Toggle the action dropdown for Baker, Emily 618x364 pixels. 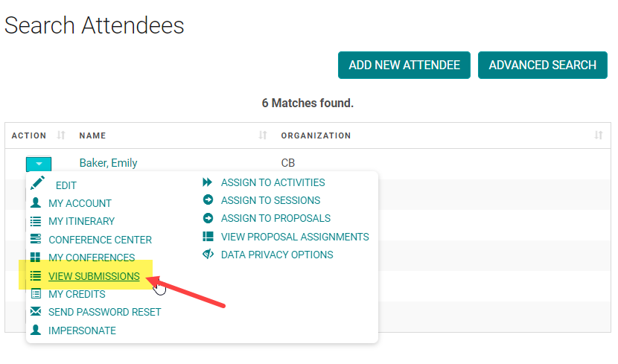pos(39,164)
